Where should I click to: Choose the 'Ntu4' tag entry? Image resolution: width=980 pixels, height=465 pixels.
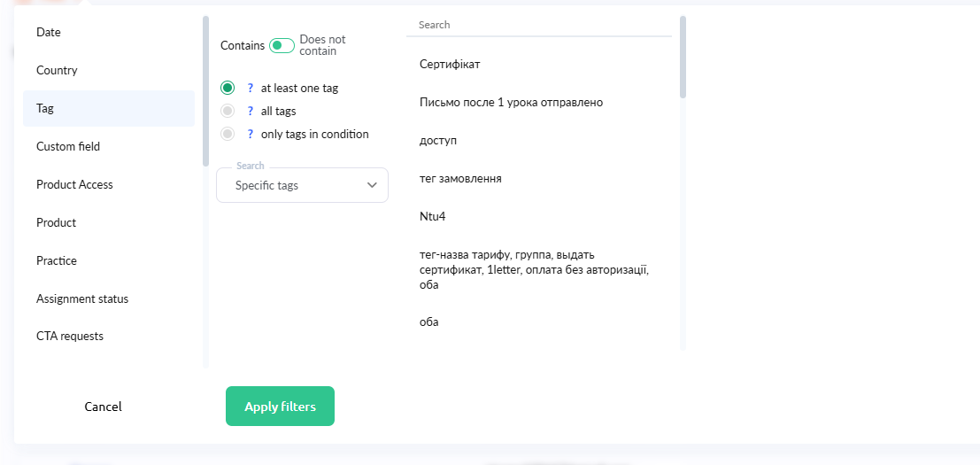(432, 216)
